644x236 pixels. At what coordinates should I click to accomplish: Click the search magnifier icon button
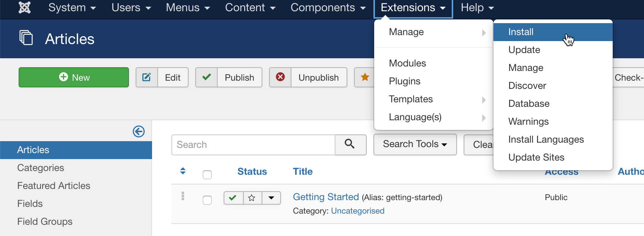[x=350, y=144]
